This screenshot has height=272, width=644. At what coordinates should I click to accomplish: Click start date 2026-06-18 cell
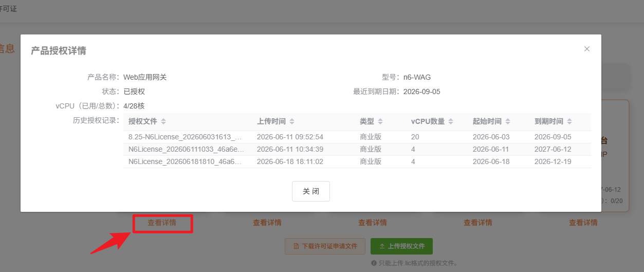[491, 161]
